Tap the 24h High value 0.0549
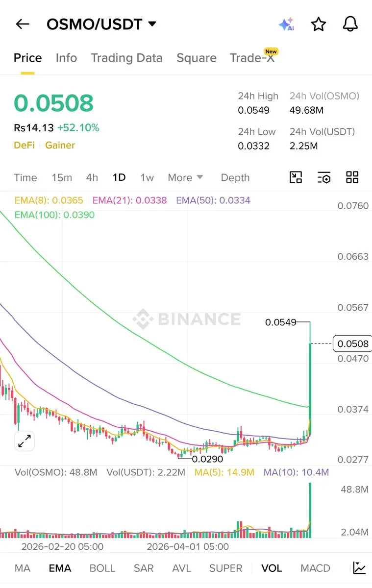The image size is (372, 588). [x=253, y=110]
